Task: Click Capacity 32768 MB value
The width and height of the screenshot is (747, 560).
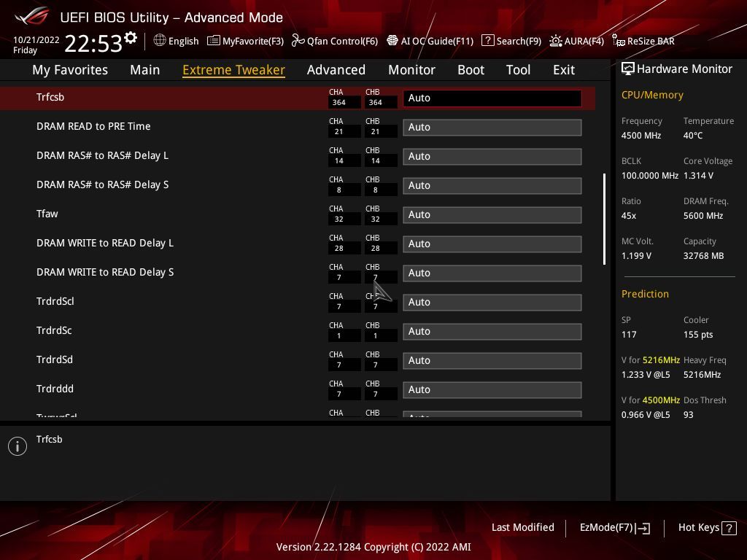Action: pyautogui.click(x=704, y=256)
